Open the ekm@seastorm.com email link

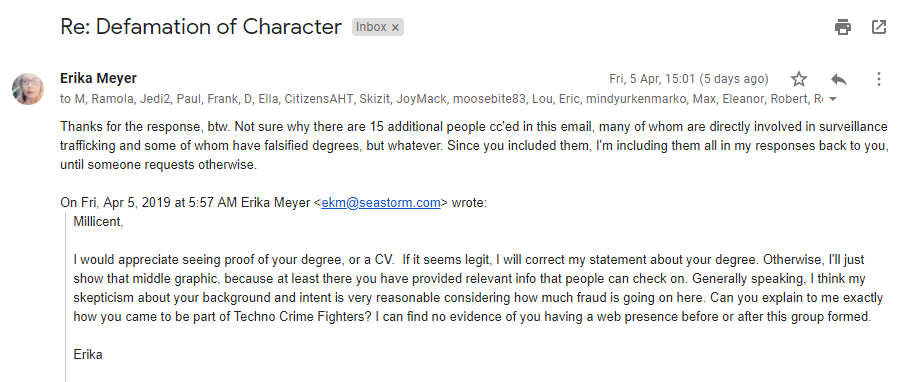(381, 203)
